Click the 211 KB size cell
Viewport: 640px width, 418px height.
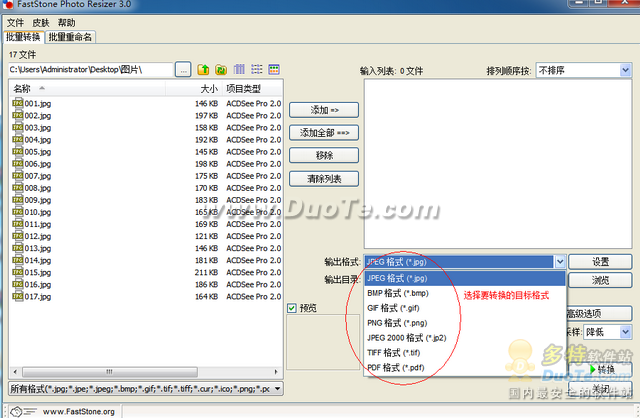pos(206,272)
